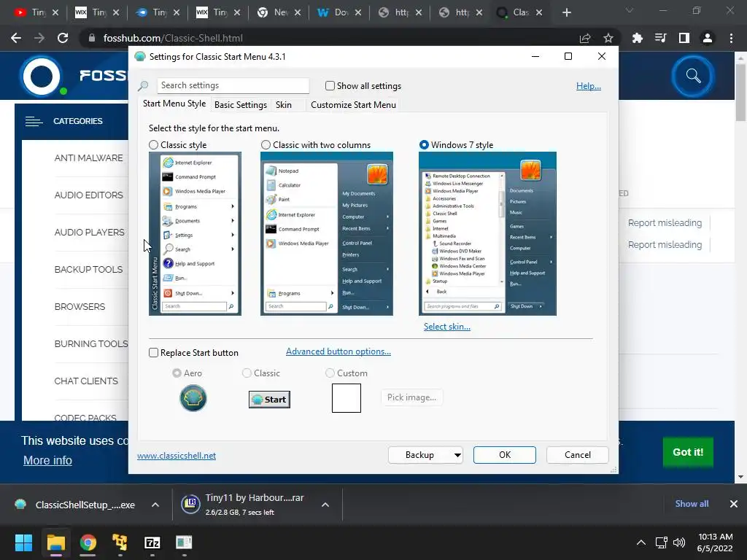Screen dimensions: 747x560
Task: Open Chrome profile icon
Action: (x=708, y=38)
